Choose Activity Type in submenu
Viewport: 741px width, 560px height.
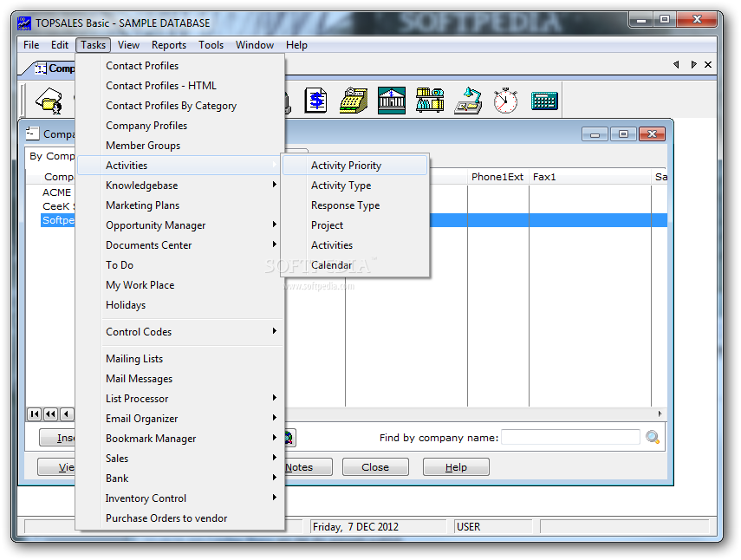355,186
